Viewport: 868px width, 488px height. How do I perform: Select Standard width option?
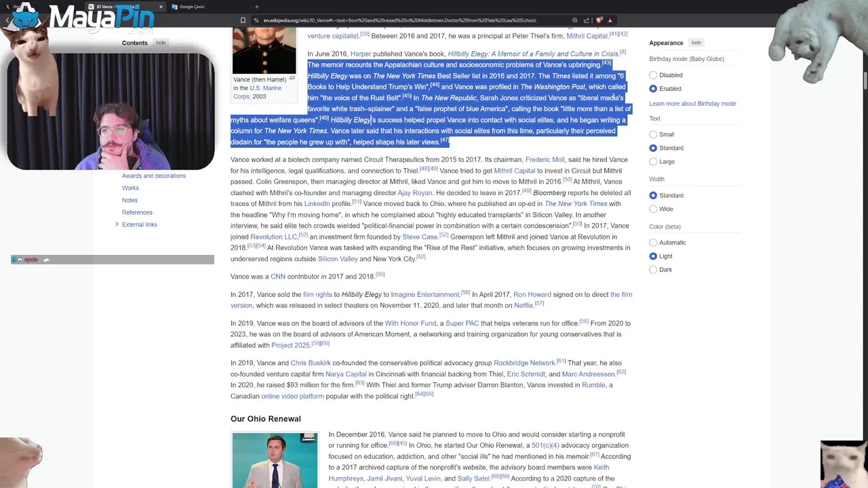pos(653,195)
